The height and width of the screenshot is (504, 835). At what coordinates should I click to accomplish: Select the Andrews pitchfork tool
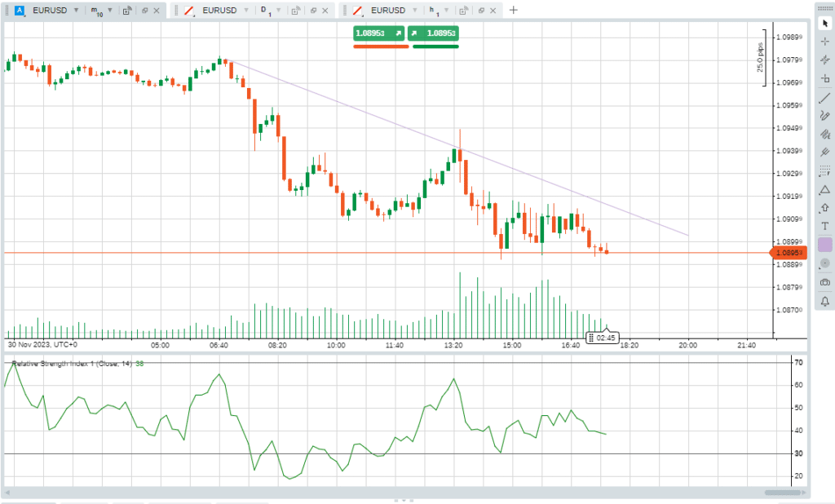(x=825, y=153)
